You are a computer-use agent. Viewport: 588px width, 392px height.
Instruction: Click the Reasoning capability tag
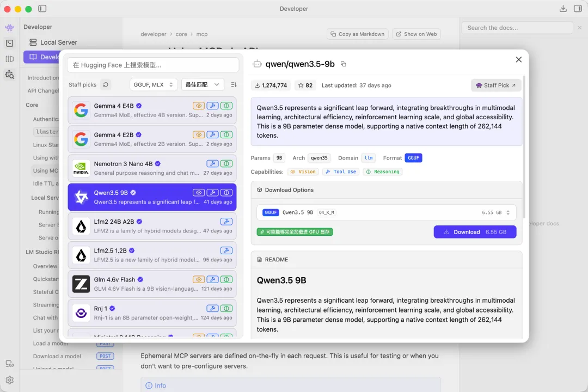coord(383,172)
